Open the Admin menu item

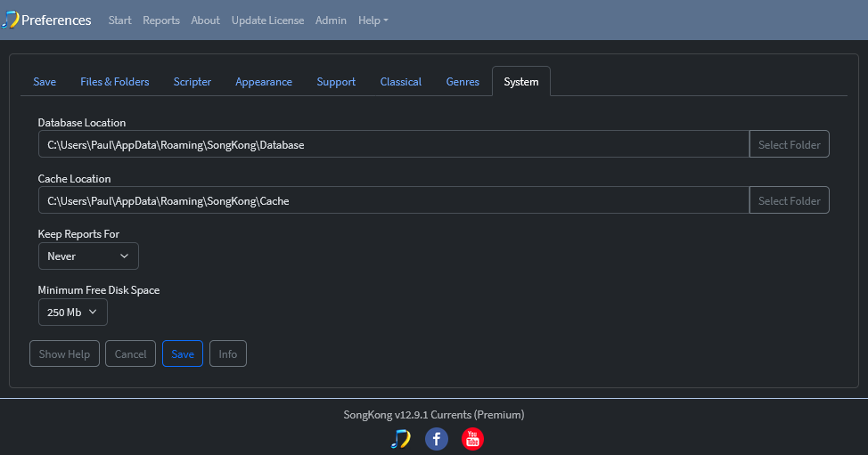(331, 20)
